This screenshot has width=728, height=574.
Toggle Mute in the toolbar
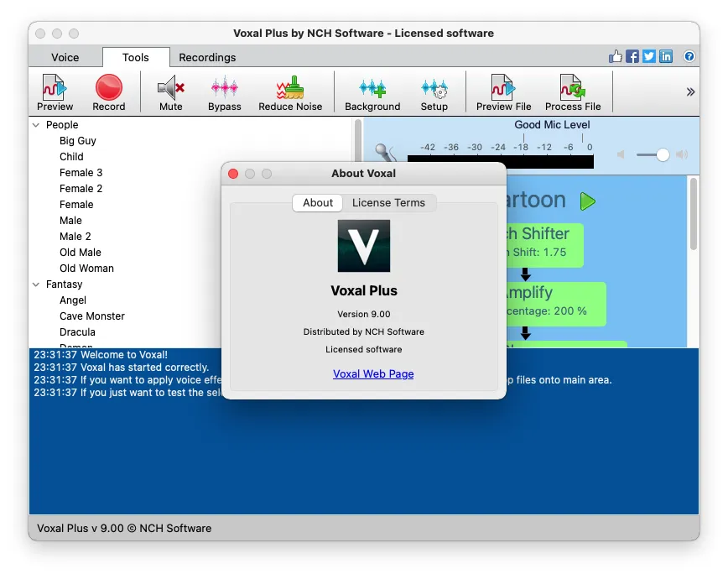pos(171,92)
